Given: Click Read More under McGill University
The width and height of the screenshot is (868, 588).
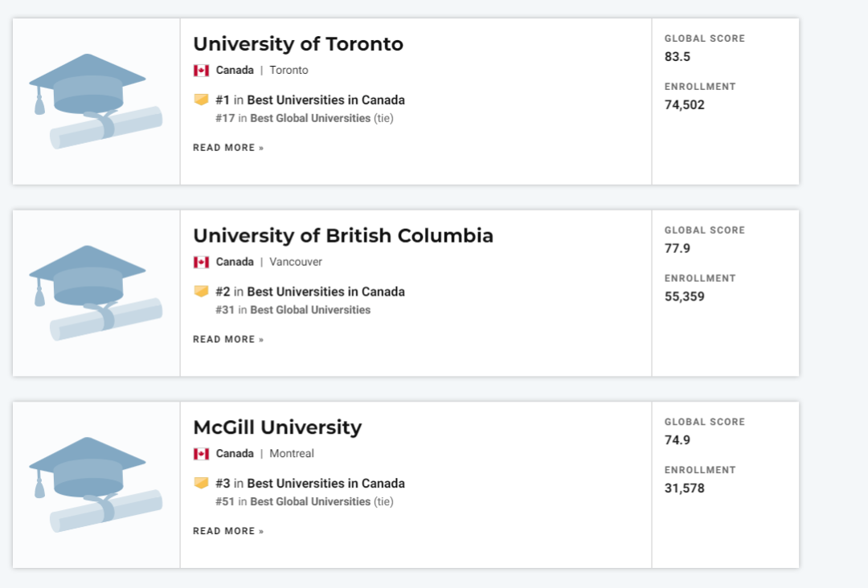Looking at the screenshot, I should pos(228,531).
